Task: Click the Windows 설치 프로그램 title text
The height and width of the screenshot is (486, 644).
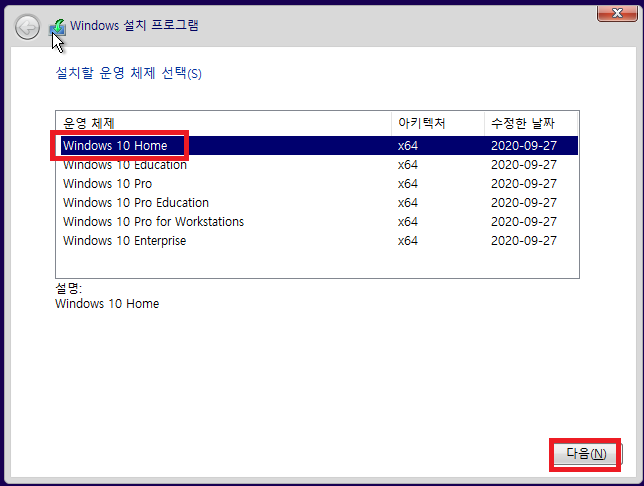Action: point(134,25)
